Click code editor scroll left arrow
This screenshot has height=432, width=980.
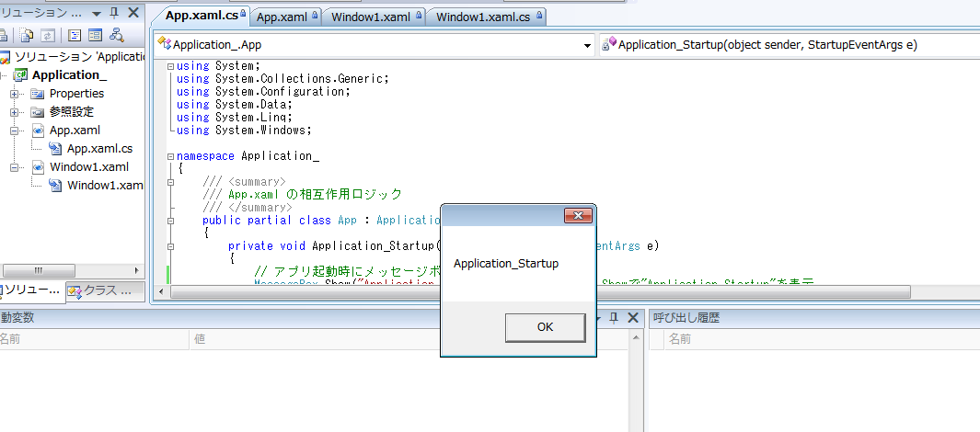[162, 291]
